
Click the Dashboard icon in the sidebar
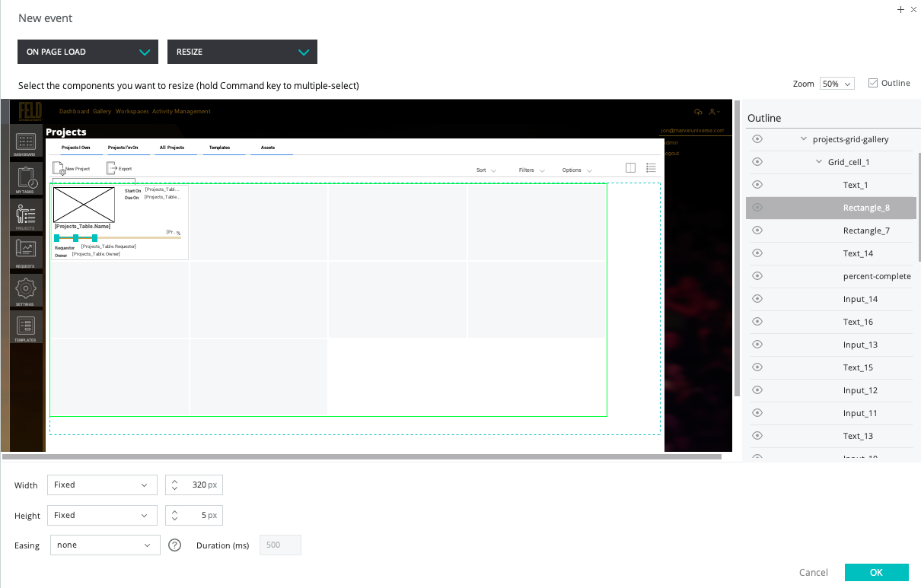[x=25, y=142]
